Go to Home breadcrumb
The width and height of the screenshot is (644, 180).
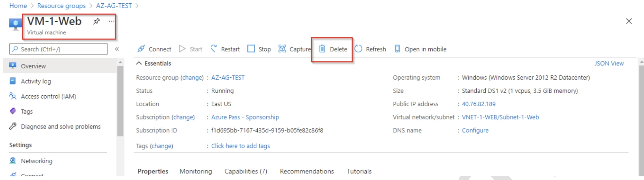coord(18,6)
